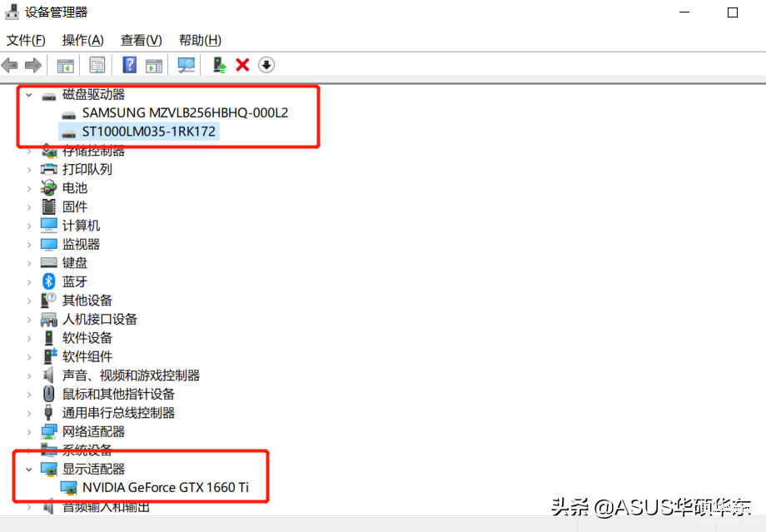Viewport: 766px width, 532px height.
Task: Open the 操作(A) menu
Action: tap(83, 40)
